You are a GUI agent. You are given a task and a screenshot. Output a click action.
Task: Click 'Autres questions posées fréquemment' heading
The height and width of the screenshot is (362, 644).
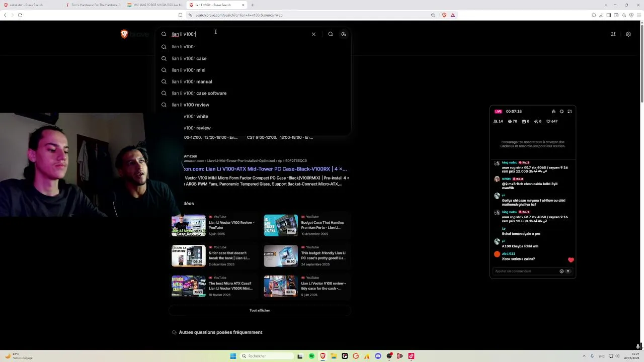[x=220, y=332]
